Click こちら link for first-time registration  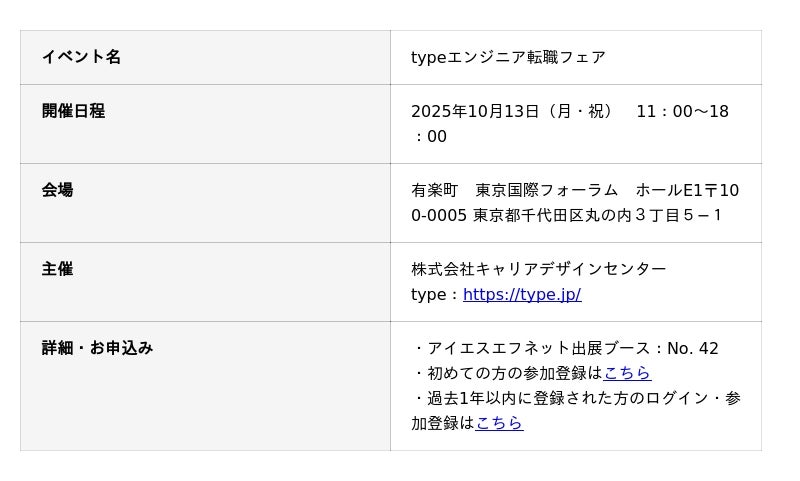(627, 373)
